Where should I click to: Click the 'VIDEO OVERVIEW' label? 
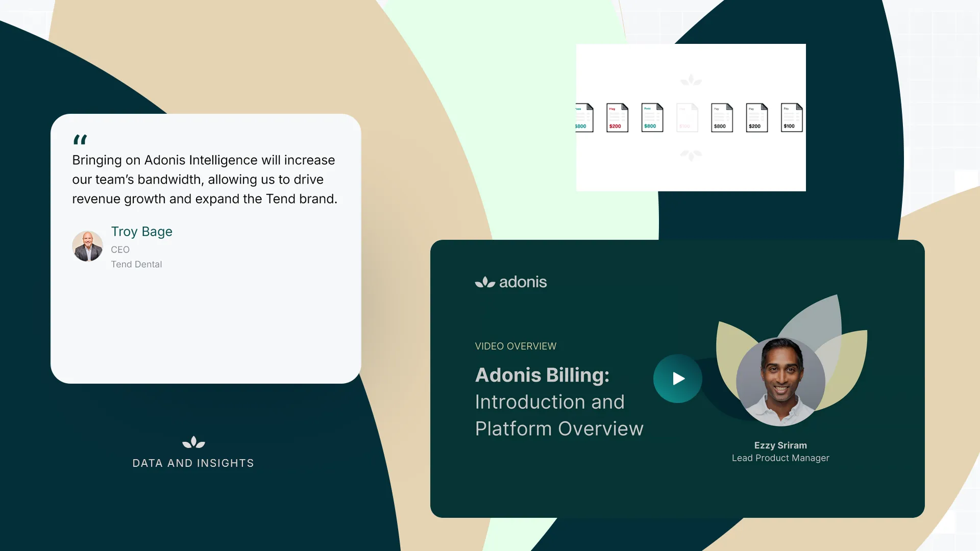(x=516, y=346)
